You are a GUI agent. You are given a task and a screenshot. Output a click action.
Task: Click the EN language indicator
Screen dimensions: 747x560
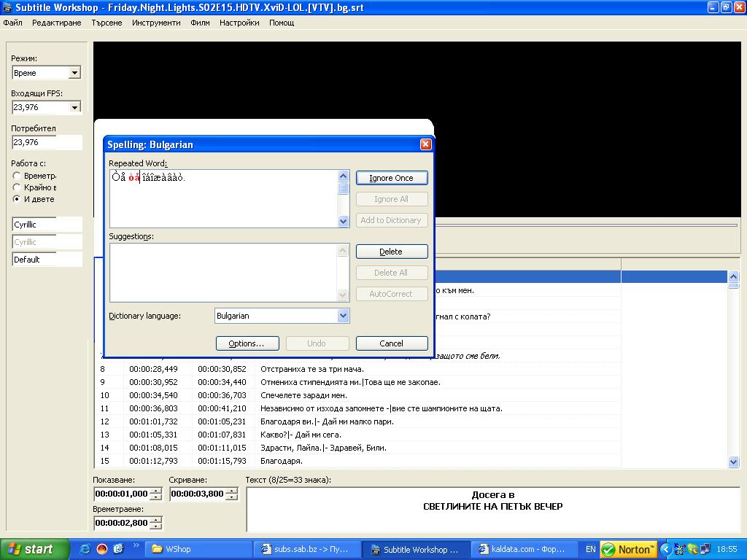[x=590, y=549]
